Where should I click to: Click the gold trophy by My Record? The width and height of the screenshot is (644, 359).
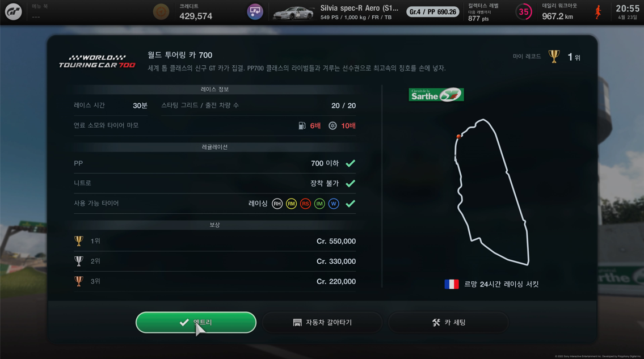(554, 57)
